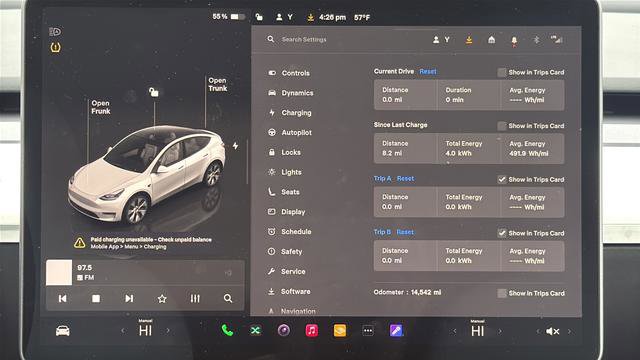
Task: Raise passenger temperature right arrow
Action: point(500,331)
